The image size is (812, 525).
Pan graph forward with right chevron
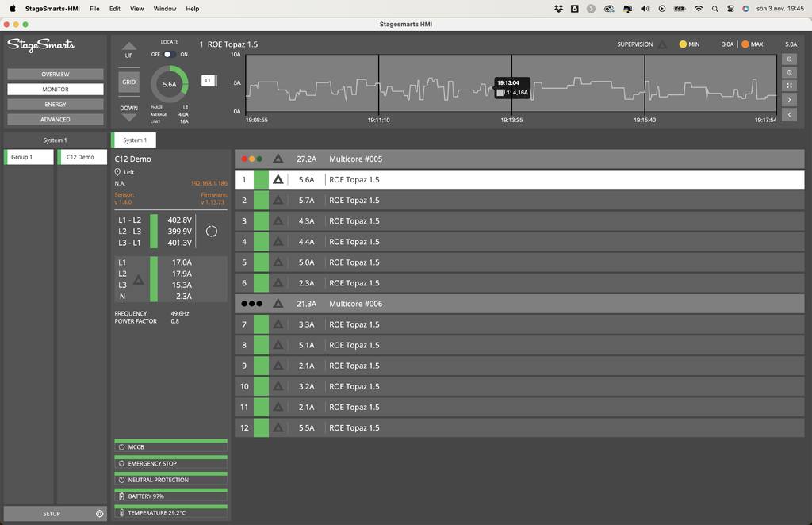click(789, 99)
